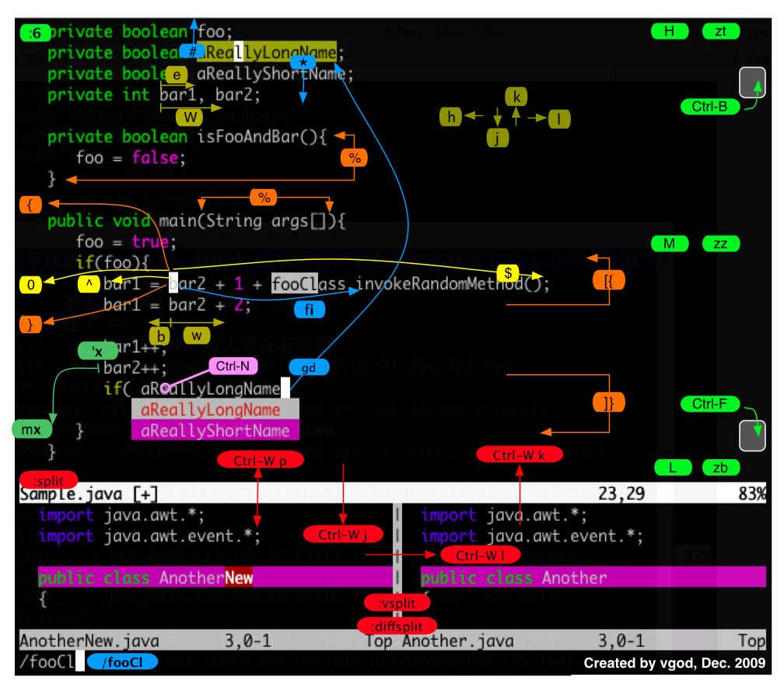Click the "mx" set-mark badge
This screenshot has width=784, height=688.
pyautogui.click(x=32, y=429)
